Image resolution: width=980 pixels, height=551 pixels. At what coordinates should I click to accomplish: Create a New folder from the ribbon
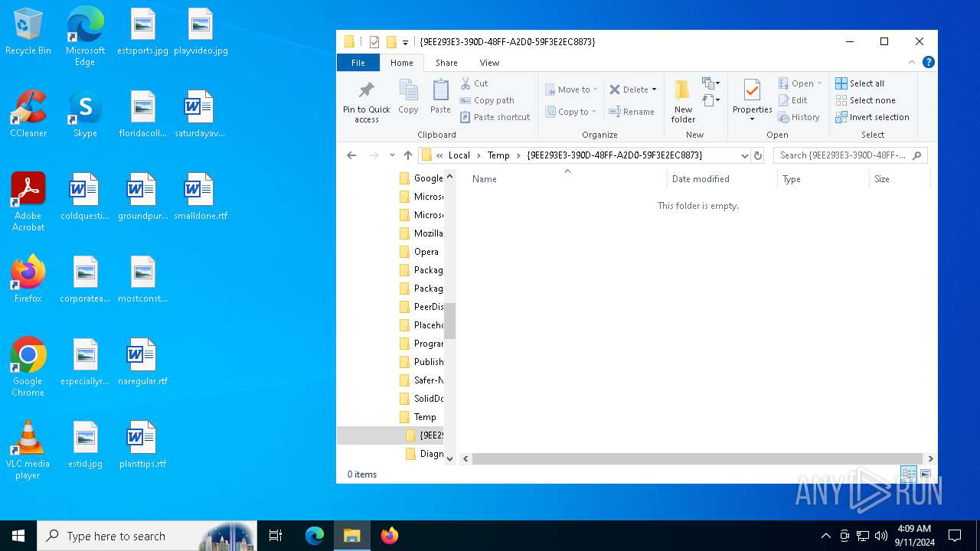coord(683,101)
